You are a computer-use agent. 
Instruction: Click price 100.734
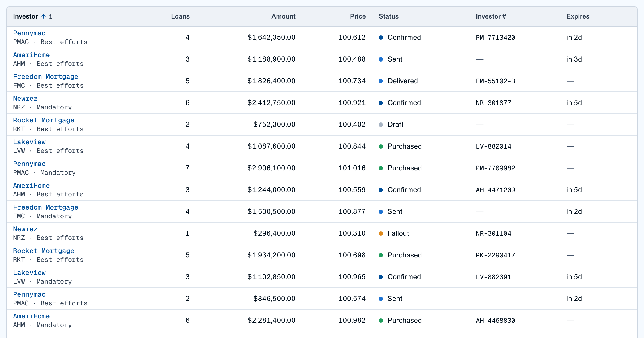click(352, 81)
